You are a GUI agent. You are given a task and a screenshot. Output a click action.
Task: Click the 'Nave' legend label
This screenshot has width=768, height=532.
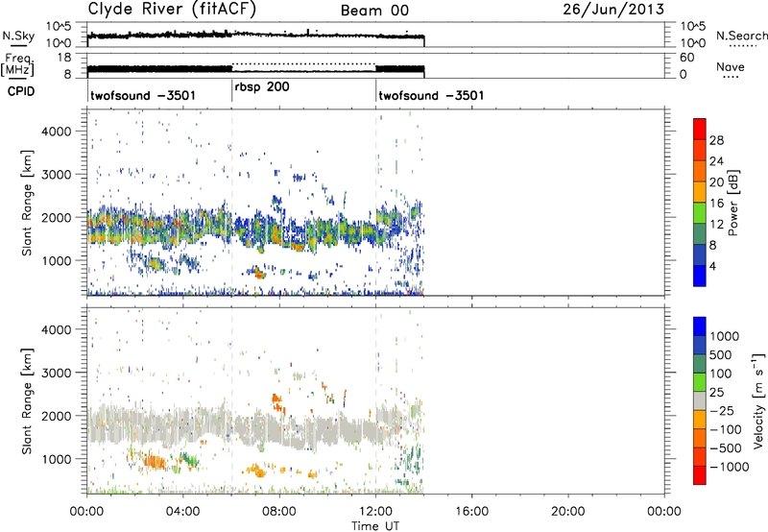pyautogui.click(x=731, y=67)
